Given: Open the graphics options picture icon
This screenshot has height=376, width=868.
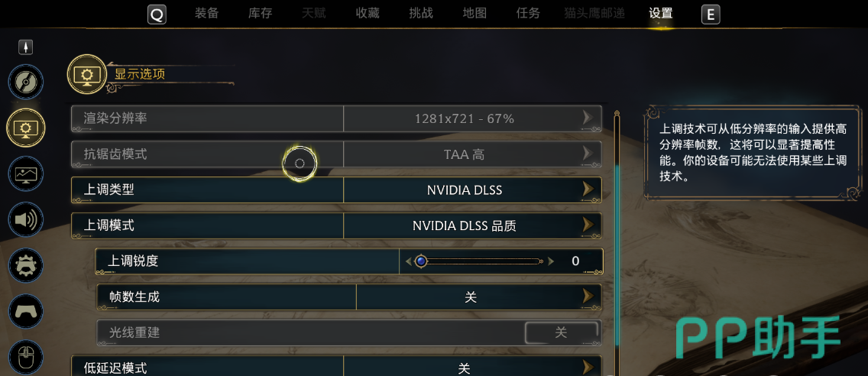Looking at the screenshot, I should (26, 174).
